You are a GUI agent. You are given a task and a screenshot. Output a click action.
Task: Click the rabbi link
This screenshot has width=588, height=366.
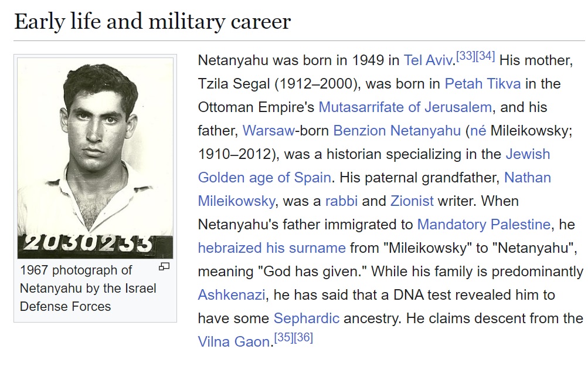(x=342, y=201)
